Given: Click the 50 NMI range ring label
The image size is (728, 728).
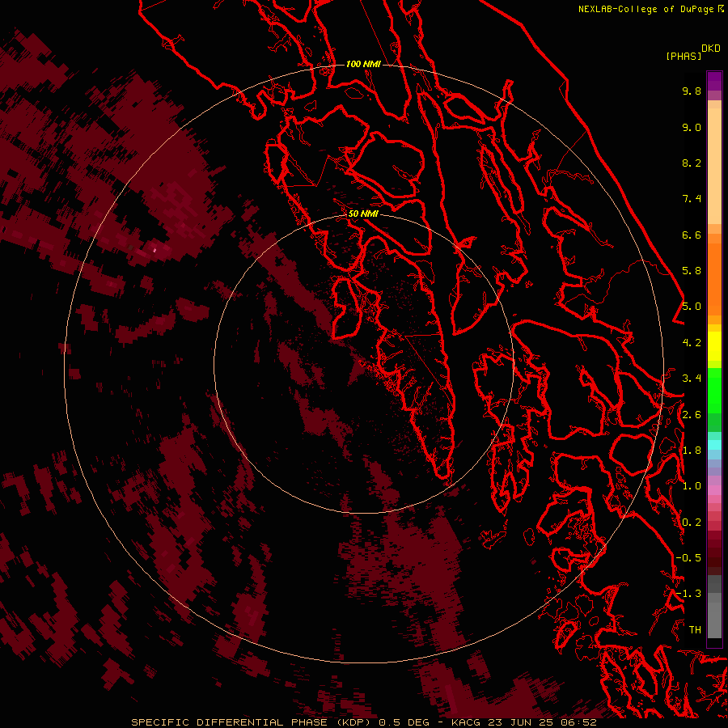Looking at the screenshot, I should 363,214.
